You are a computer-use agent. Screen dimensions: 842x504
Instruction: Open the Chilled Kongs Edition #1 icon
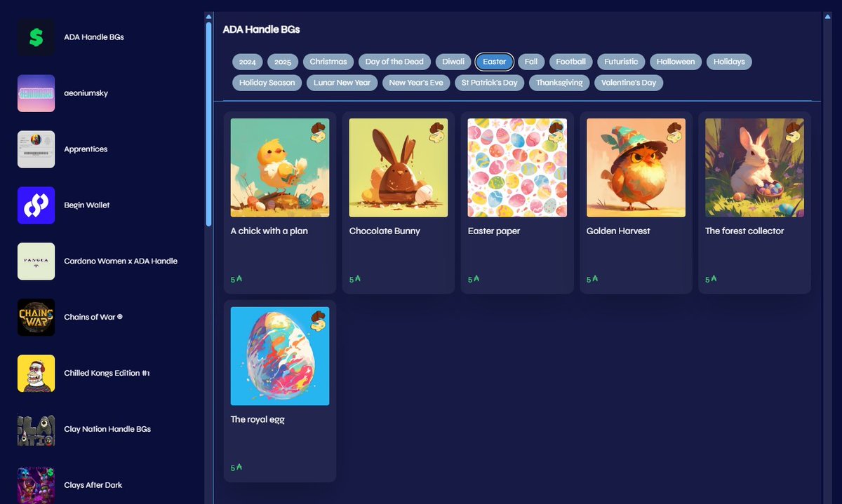point(36,373)
